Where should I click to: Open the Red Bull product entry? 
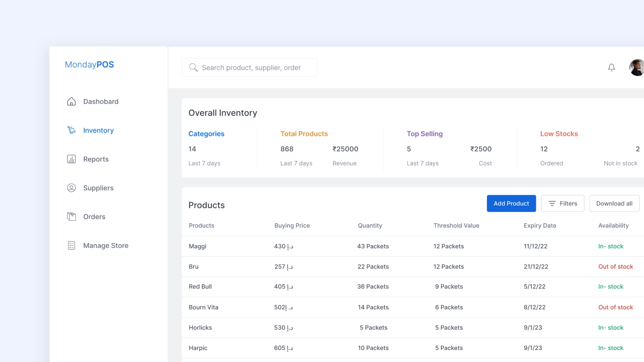[200, 287]
